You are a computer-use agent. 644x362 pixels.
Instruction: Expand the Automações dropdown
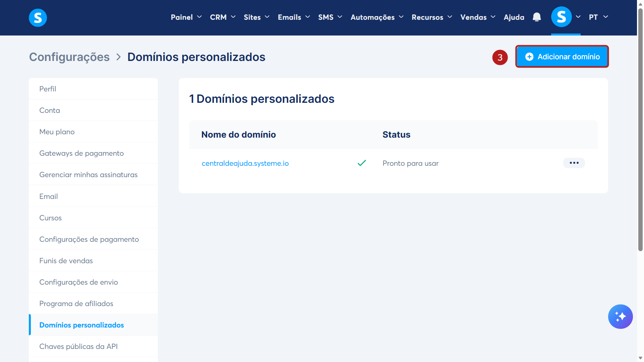click(x=377, y=17)
